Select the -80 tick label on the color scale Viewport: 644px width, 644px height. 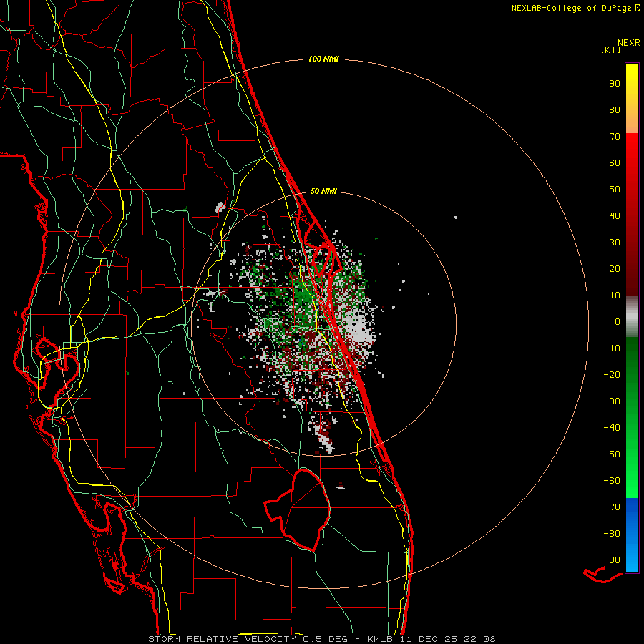(x=612, y=534)
